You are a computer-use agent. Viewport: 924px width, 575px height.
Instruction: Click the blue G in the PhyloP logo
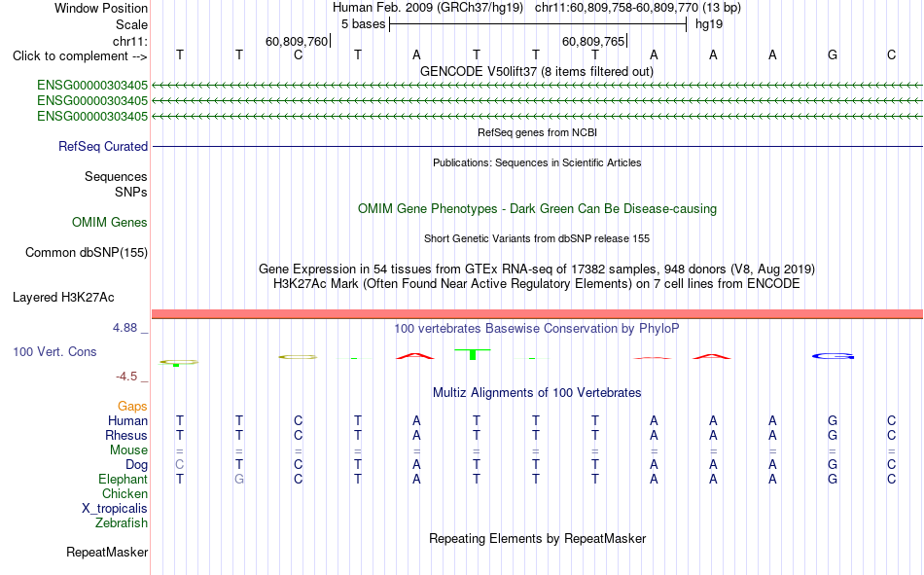(833, 356)
